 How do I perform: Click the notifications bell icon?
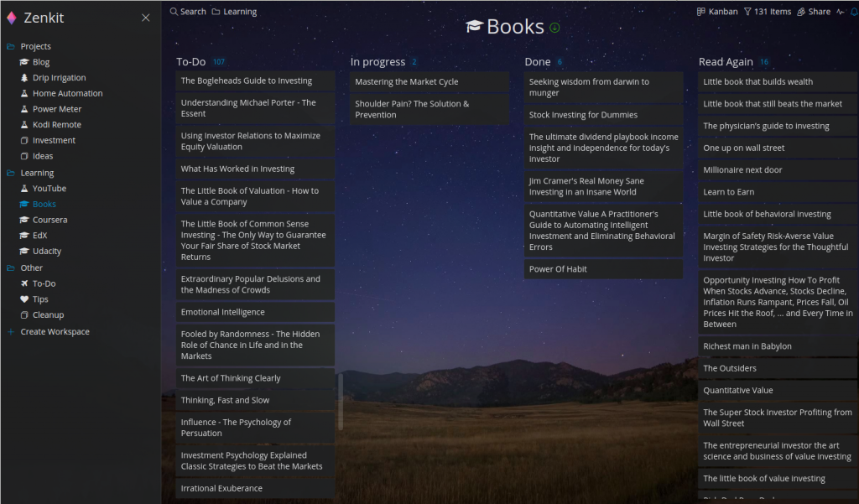point(855,12)
